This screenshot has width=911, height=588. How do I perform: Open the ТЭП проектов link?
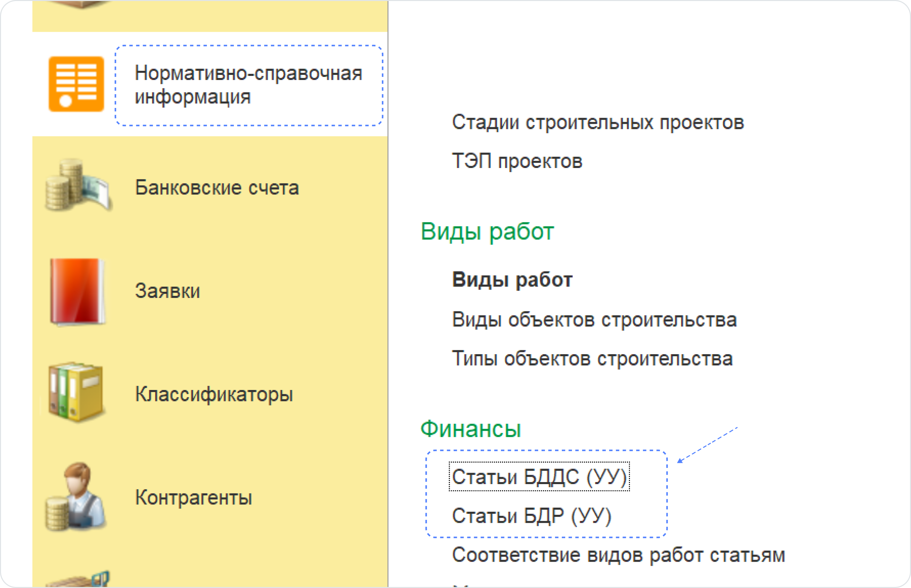(517, 161)
